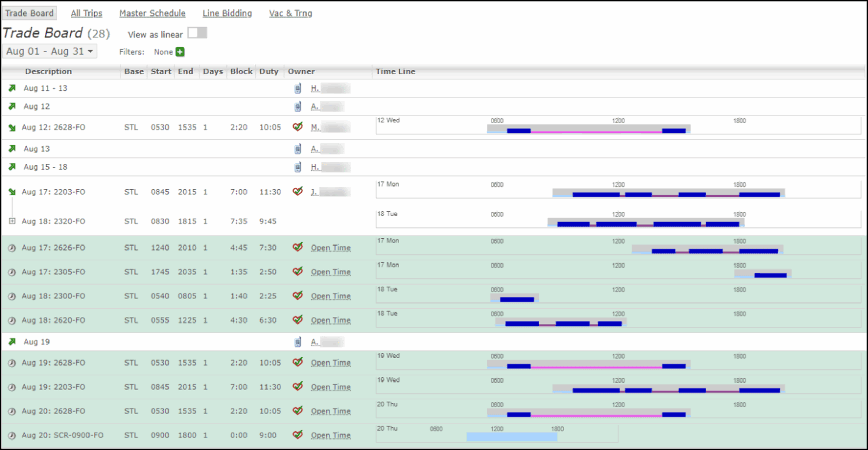Switch to the Master Schedule tab
The height and width of the screenshot is (450, 868).
point(152,13)
